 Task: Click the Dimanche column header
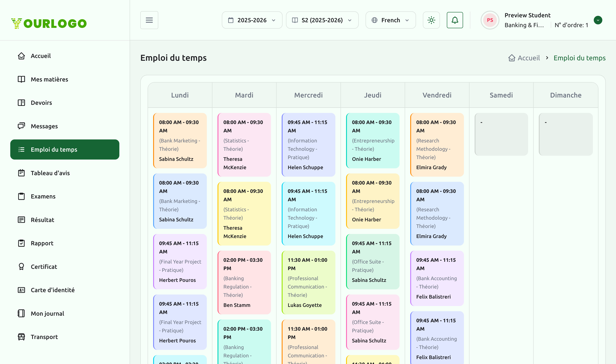click(566, 95)
